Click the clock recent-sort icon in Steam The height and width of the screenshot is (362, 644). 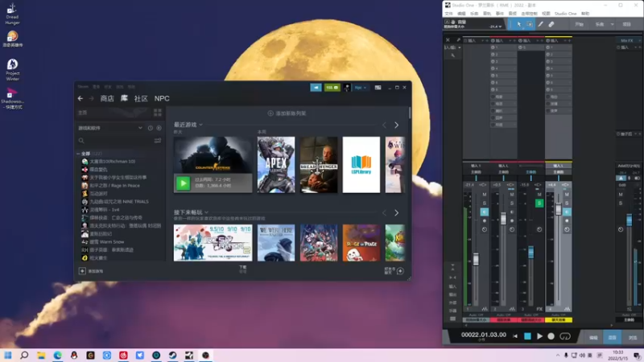click(151, 128)
